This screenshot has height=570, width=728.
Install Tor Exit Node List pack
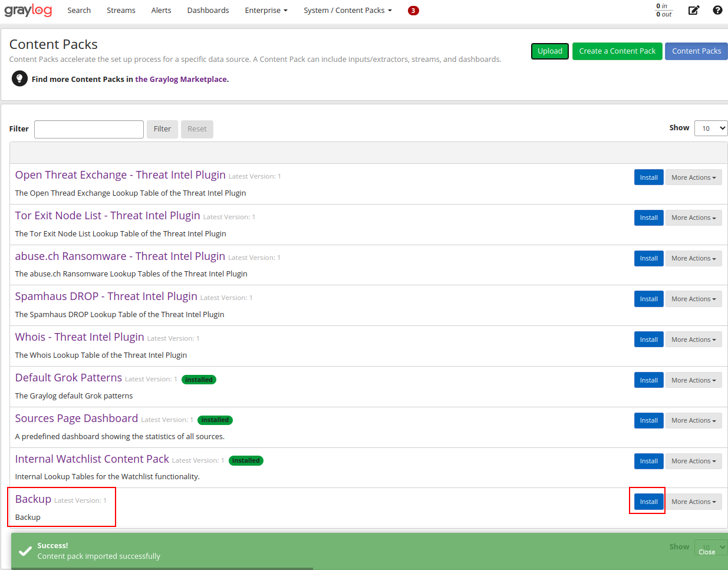(x=649, y=218)
